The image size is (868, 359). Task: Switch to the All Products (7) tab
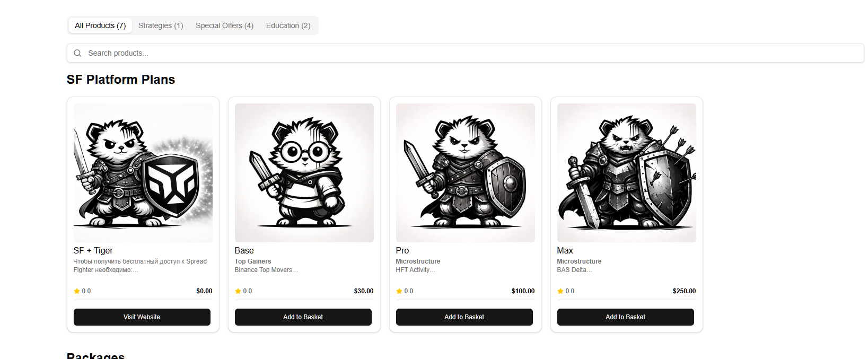tap(100, 25)
